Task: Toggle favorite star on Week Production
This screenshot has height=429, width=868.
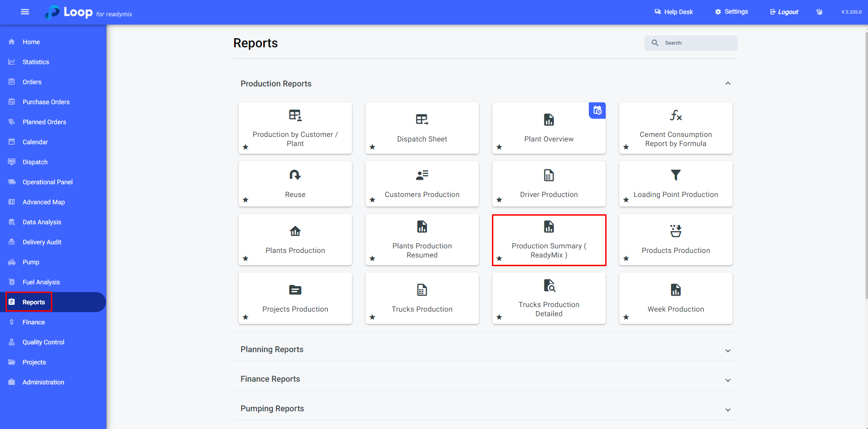Action: pos(626,317)
